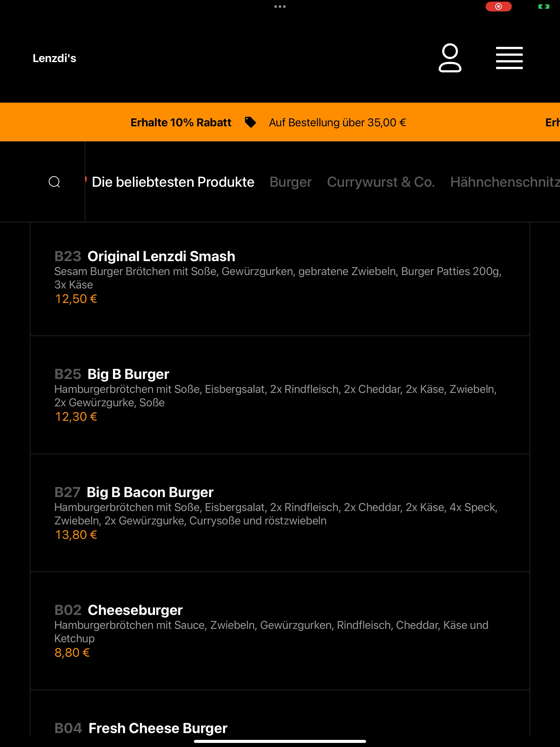This screenshot has height=747, width=560.
Task: Tap the 13,80 € price
Action: (76, 535)
